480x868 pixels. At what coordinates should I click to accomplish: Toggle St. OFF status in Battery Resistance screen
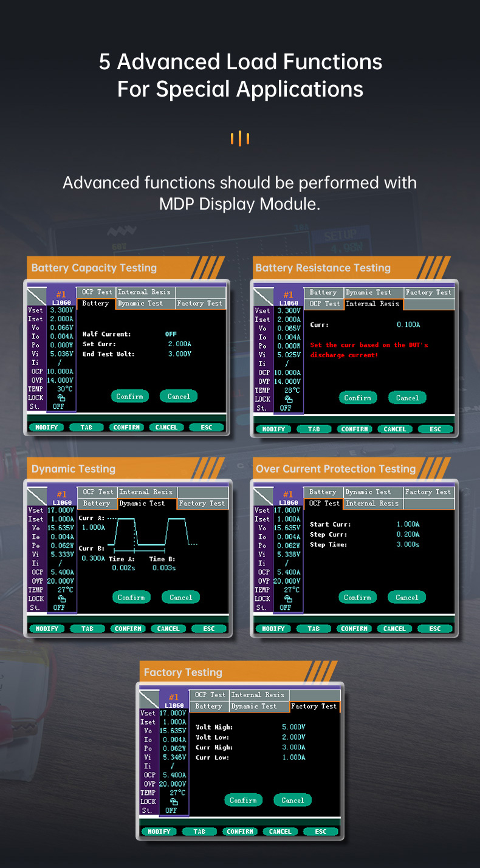[x=285, y=408]
